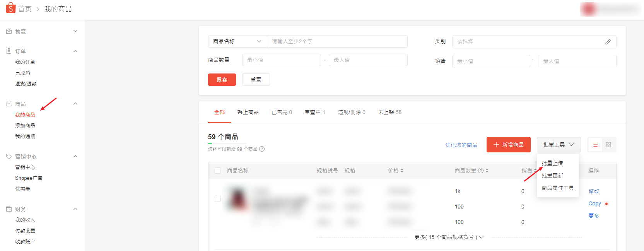Click the 商品数量 最大值 field
The image size is (644, 251).
click(x=368, y=60)
